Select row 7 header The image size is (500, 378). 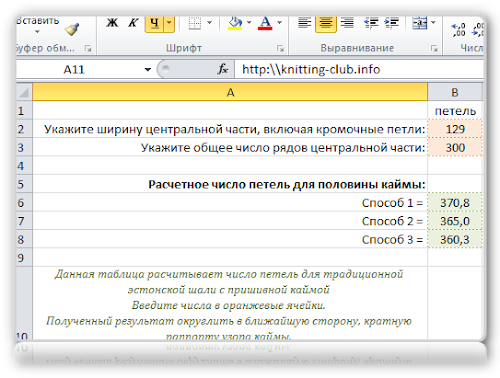pyautogui.click(x=24, y=221)
